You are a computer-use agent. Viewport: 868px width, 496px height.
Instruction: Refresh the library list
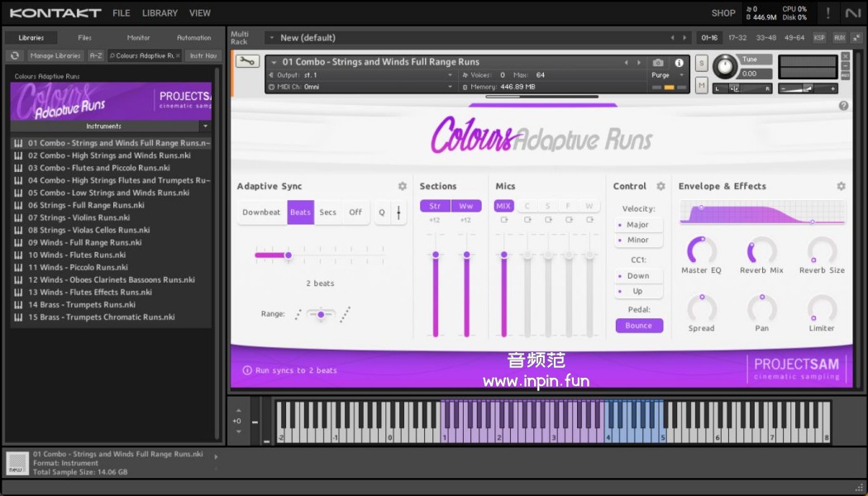(14, 56)
